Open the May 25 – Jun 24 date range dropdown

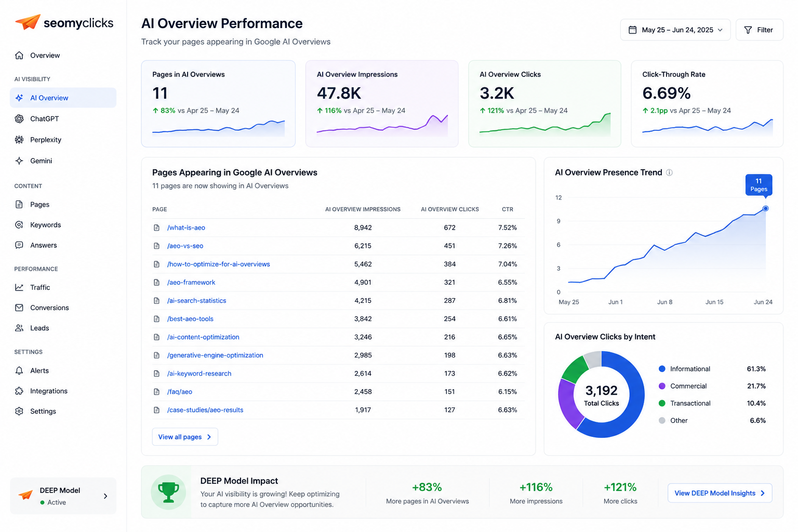point(675,30)
